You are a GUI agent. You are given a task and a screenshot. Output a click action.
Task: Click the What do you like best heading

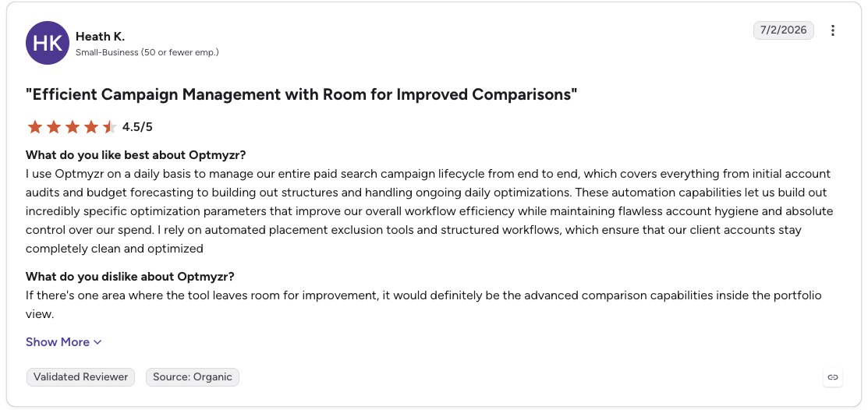click(x=136, y=154)
